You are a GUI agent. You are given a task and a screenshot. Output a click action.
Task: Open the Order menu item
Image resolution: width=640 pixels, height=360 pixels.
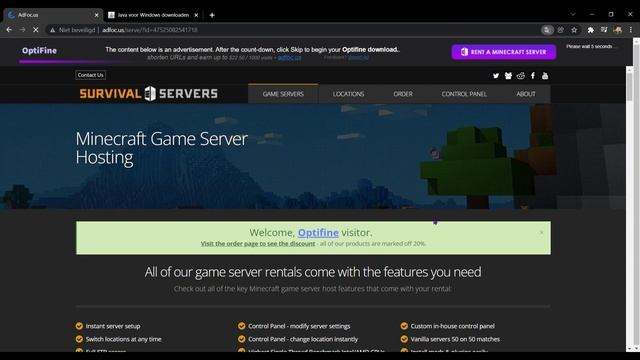[403, 94]
